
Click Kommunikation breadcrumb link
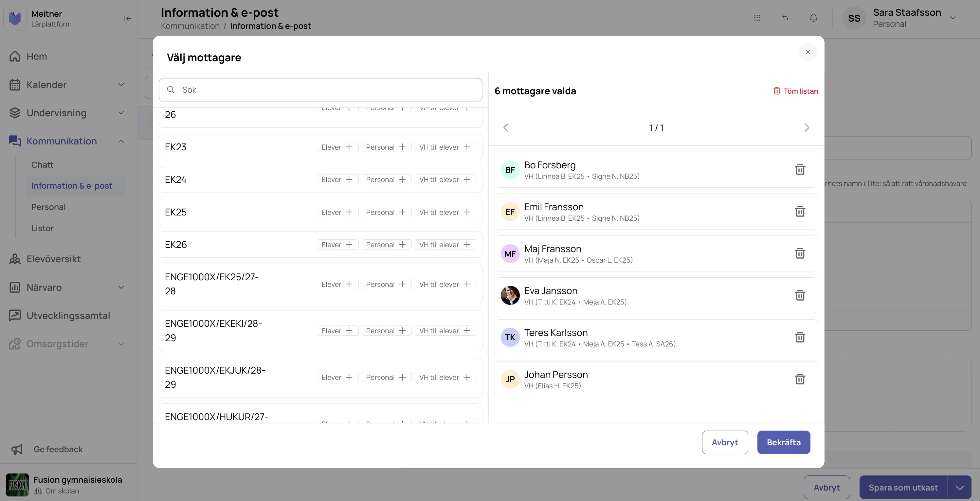coord(190,26)
